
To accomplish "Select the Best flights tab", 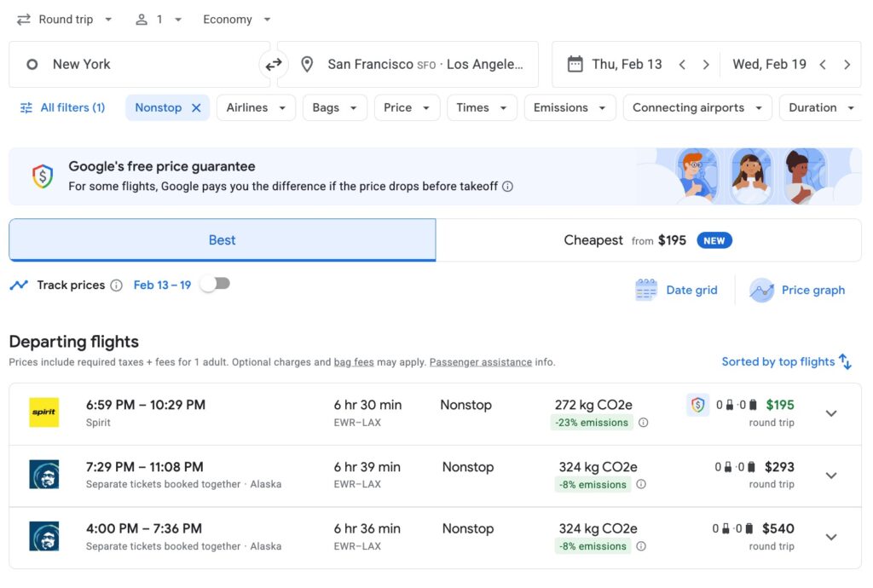I will coord(222,239).
